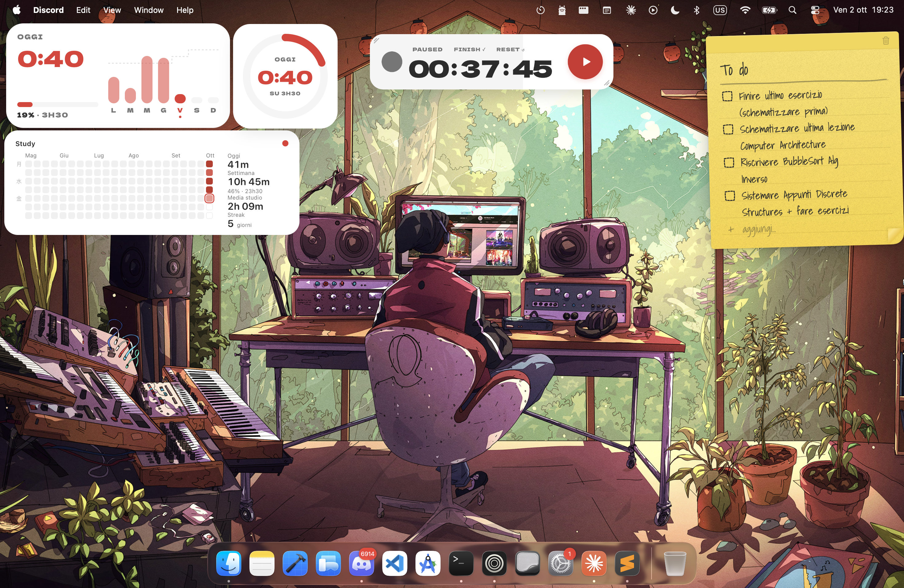This screenshot has height=588, width=904.
Task: Open Spotlight search in menu bar
Action: point(792,10)
